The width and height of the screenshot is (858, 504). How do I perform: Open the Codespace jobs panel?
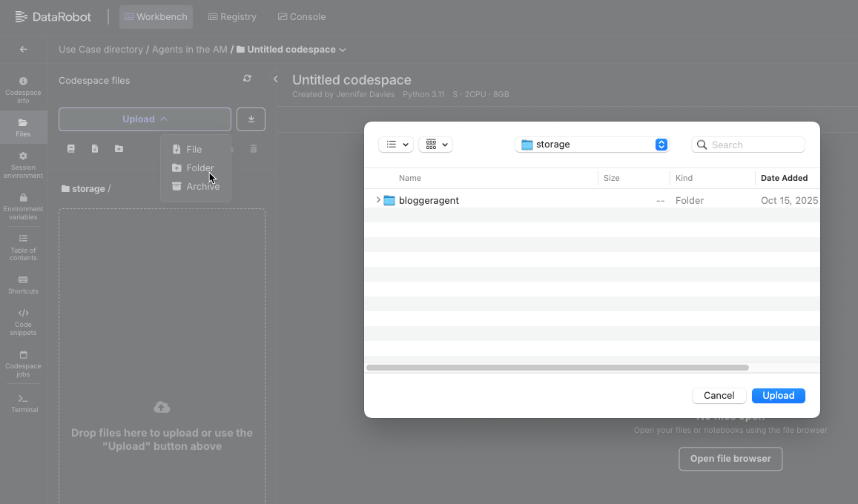coord(23,363)
